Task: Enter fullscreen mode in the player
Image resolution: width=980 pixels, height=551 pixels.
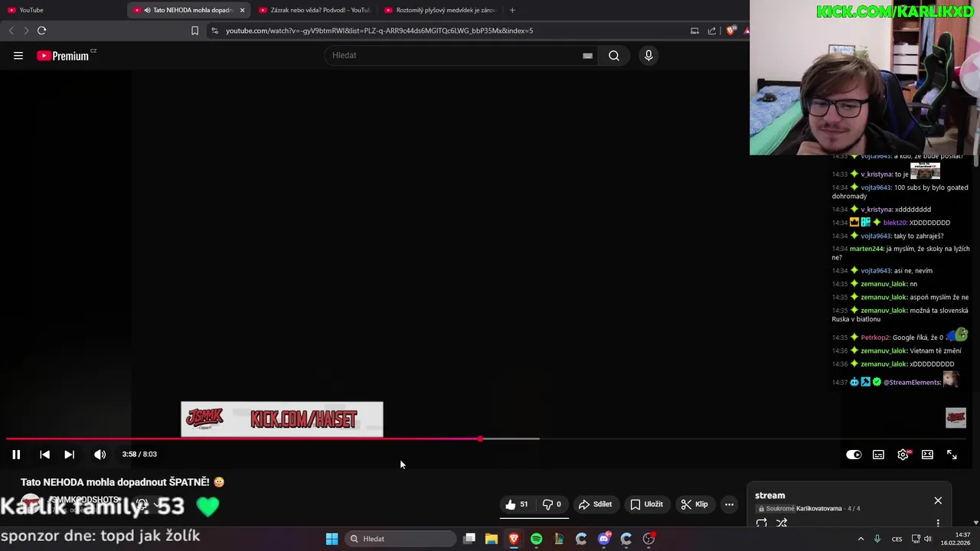Action: click(x=952, y=455)
